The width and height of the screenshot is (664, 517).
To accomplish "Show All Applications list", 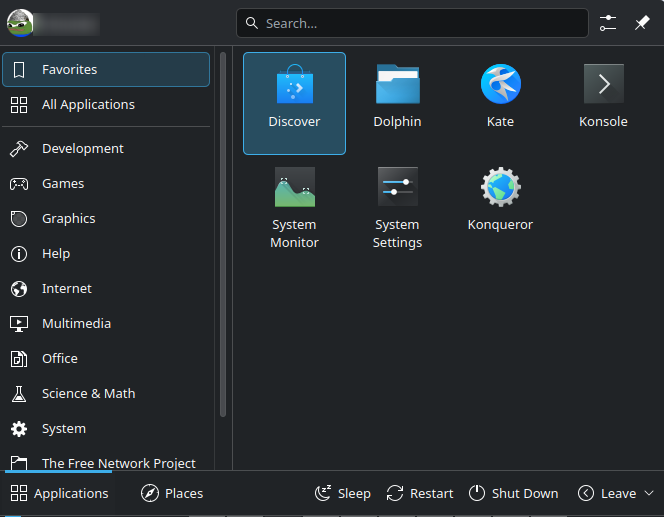I will point(106,105).
